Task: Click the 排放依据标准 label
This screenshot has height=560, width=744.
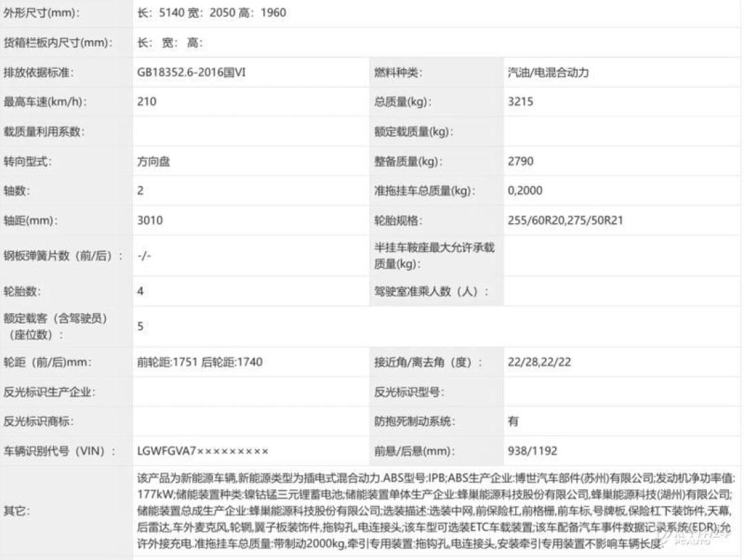Action: point(39,72)
